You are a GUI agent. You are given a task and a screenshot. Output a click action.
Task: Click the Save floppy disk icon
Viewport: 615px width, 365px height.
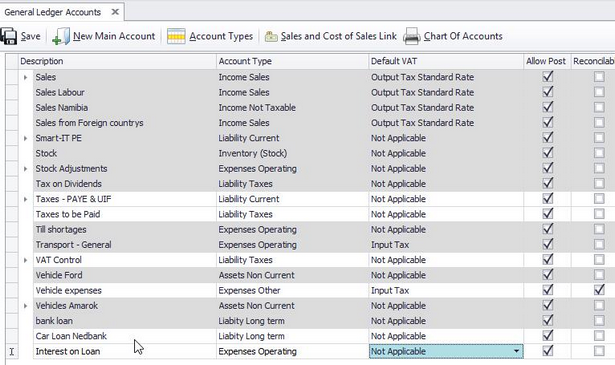point(8,36)
